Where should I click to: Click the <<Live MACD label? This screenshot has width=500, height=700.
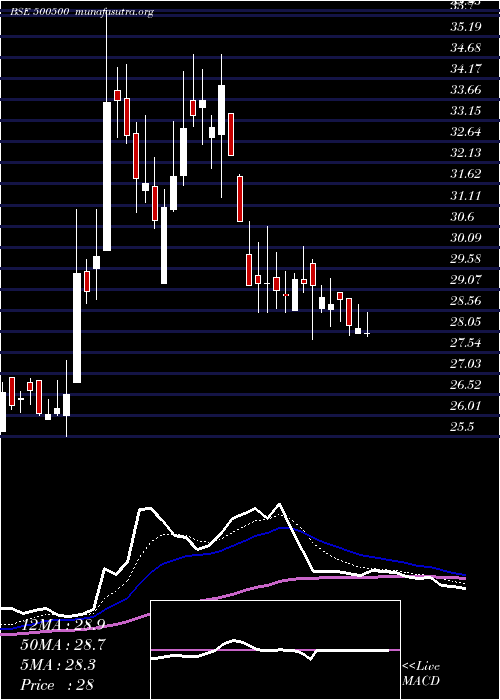click(x=421, y=674)
